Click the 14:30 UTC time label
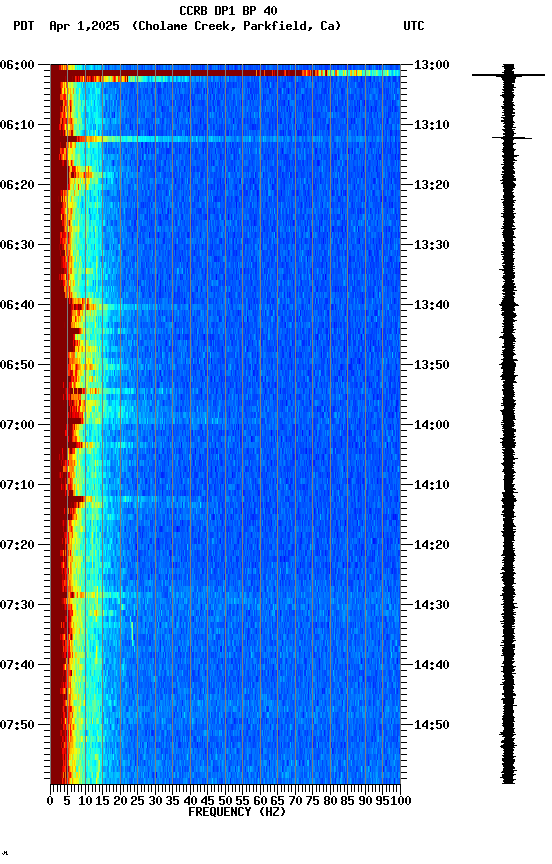The width and height of the screenshot is (552, 864). click(x=432, y=605)
